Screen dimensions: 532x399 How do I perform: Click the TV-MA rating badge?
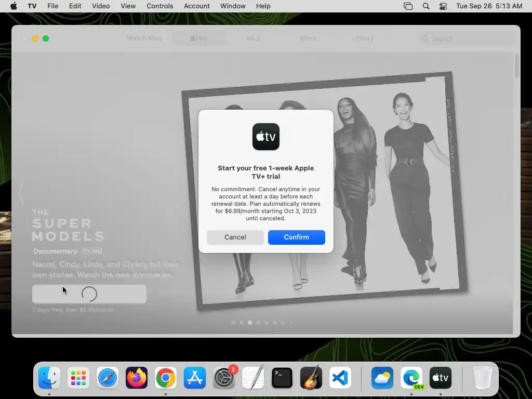pyautogui.click(x=92, y=251)
